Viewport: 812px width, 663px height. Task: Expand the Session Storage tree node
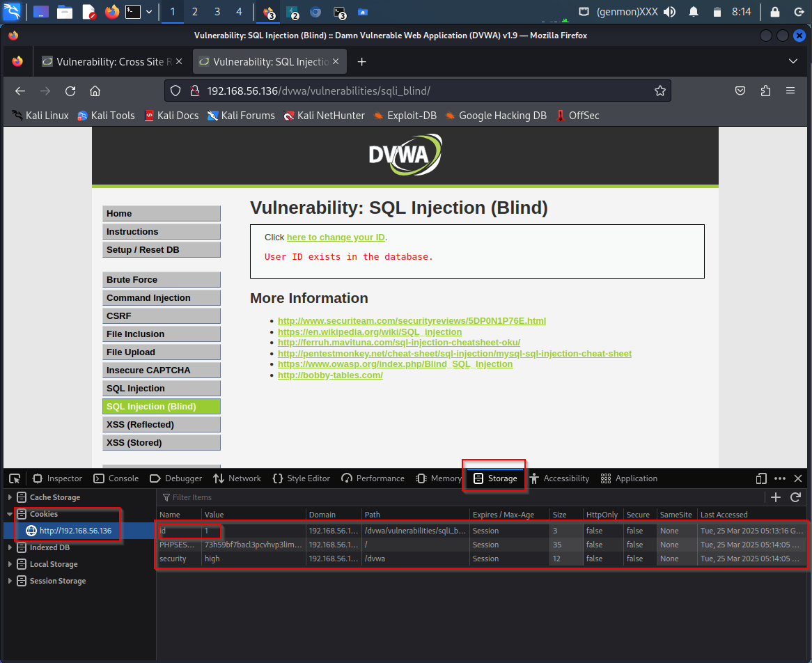click(9, 581)
